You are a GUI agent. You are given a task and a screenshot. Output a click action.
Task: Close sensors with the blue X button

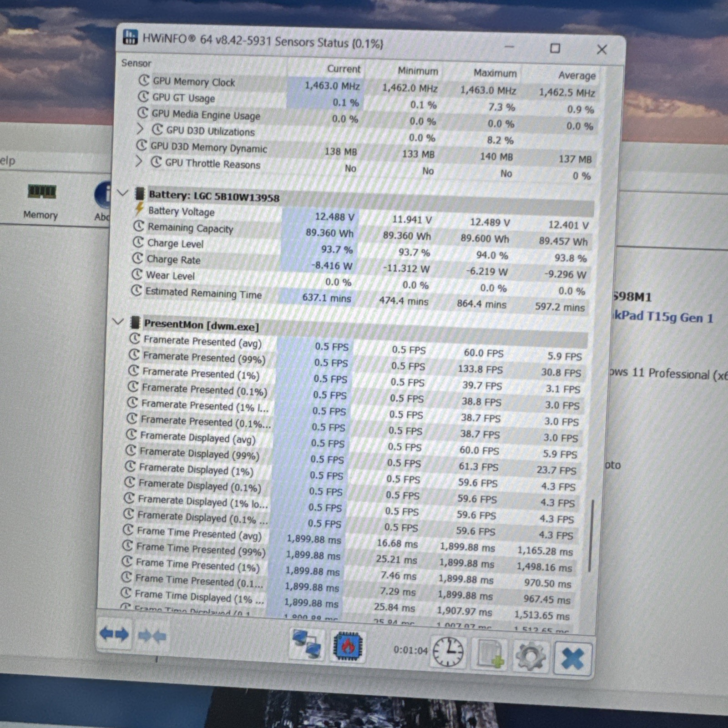pos(572,658)
